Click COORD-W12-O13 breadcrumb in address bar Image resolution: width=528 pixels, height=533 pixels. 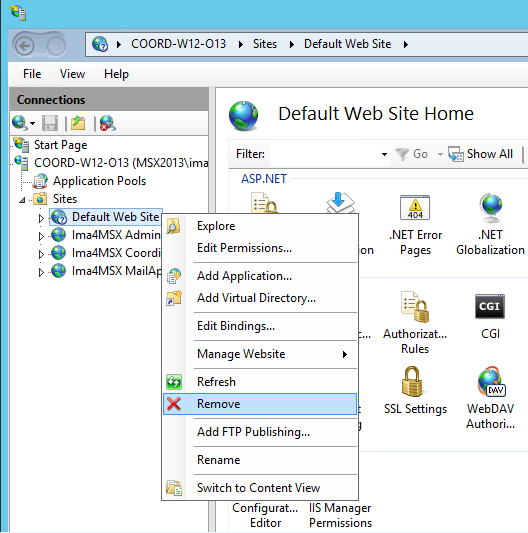(178, 44)
